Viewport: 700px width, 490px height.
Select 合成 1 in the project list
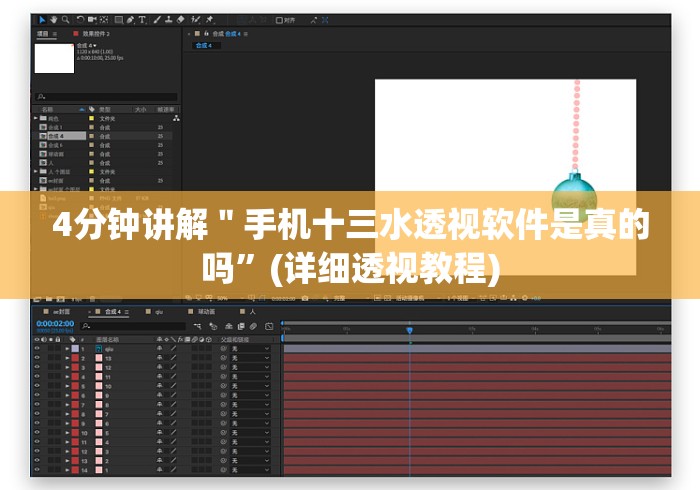point(55,128)
